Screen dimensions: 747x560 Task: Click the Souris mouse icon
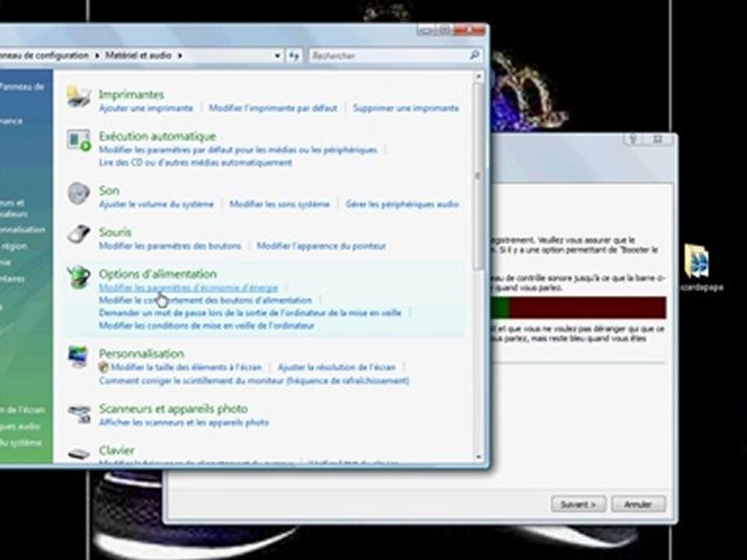point(79,234)
